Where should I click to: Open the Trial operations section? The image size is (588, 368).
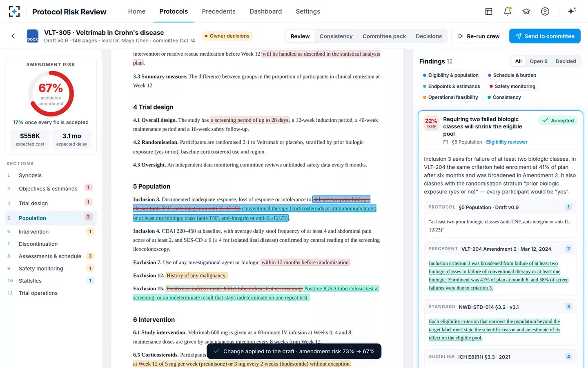[x=51, y=293]
